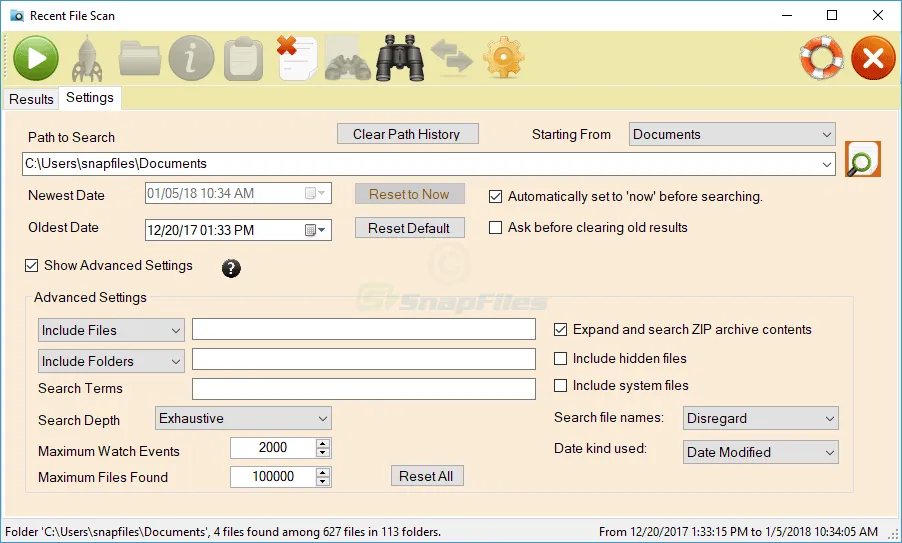Toggle Show Advanced Settings checkbox
The width and height of the screenshot is (902, 543).
[x=32, y=265]
